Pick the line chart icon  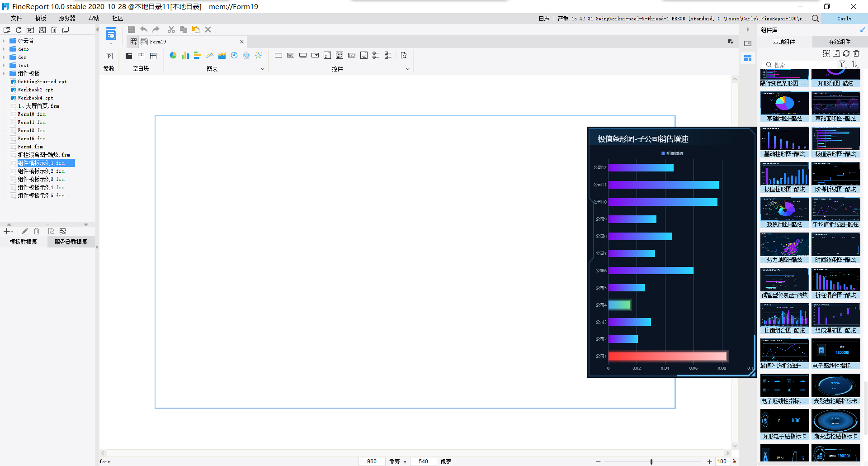[x=210, y=55]
